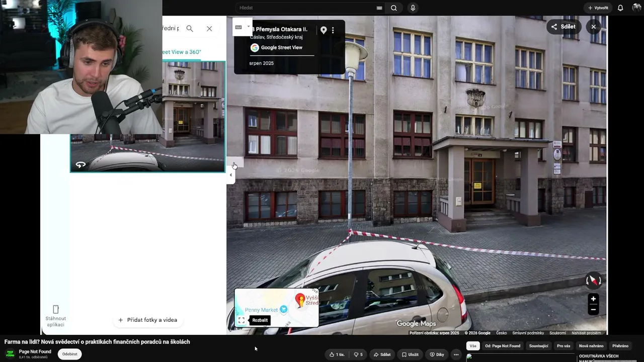The height and width of the screenshot is (362, 644).
Task: Open more options menu in address card
Action: coord(333,30)
